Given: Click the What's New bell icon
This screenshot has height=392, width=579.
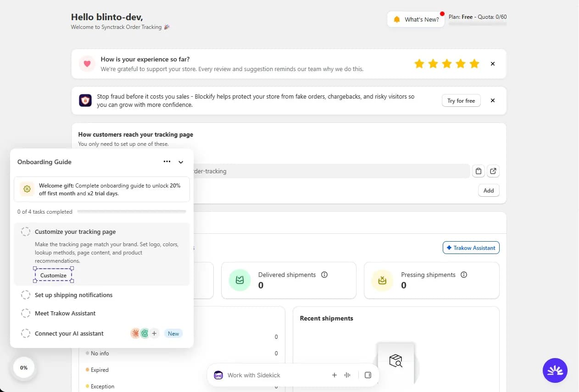Looking at the screenshot, I should tap(397, 20).
